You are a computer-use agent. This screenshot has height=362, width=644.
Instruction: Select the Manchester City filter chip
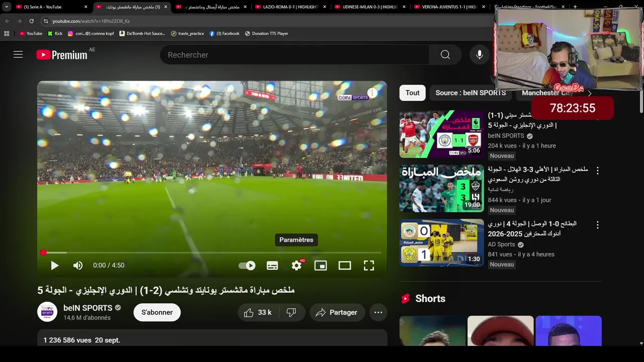pos(547,93)
